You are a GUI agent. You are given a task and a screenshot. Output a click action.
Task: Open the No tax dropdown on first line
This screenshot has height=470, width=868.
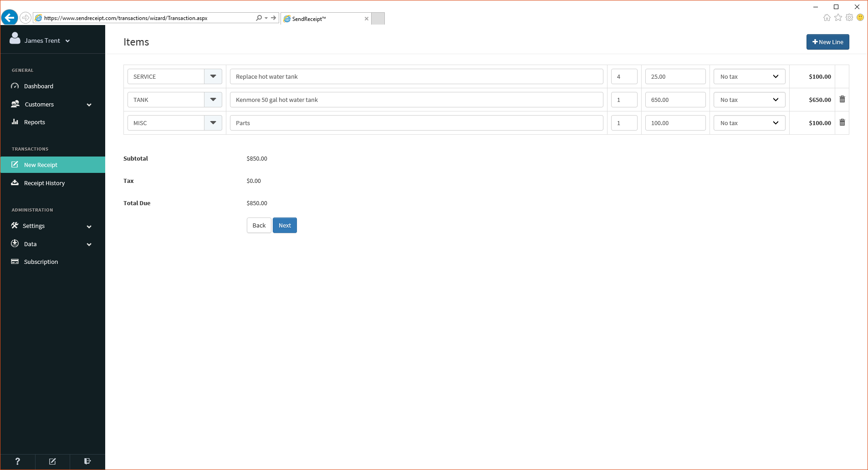[749, 76]
